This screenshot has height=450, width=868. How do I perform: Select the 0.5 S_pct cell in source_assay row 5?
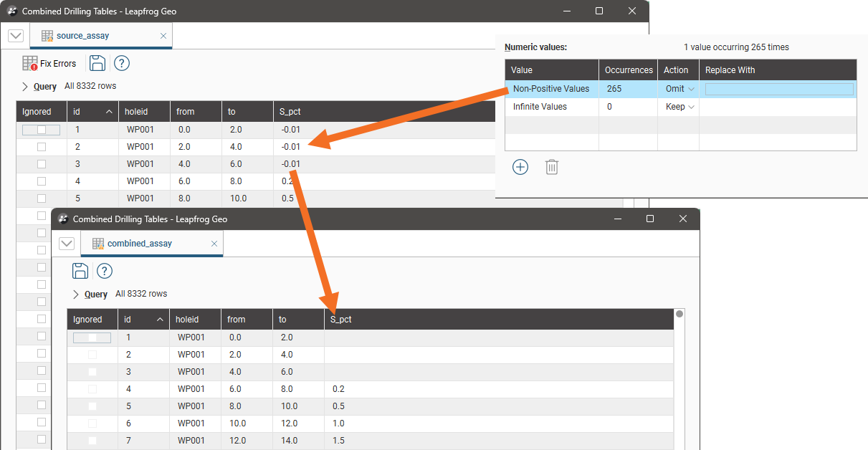383,198
